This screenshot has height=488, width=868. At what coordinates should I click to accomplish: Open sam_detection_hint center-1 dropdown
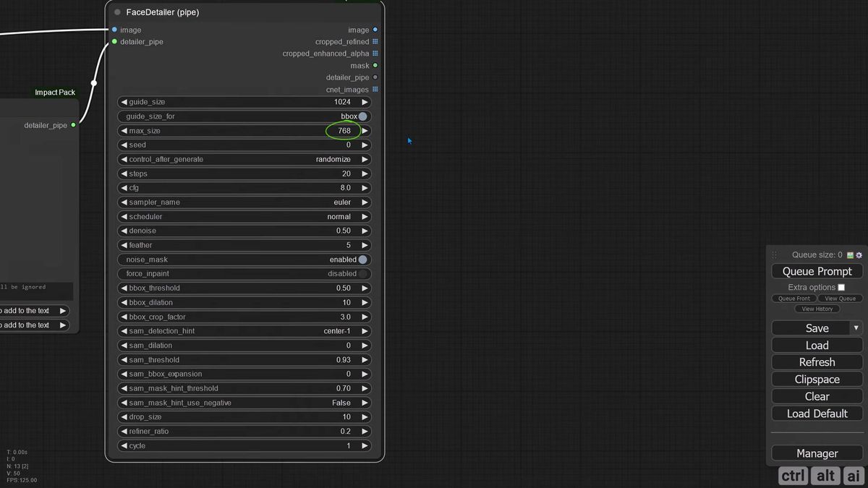coord(244,330)
